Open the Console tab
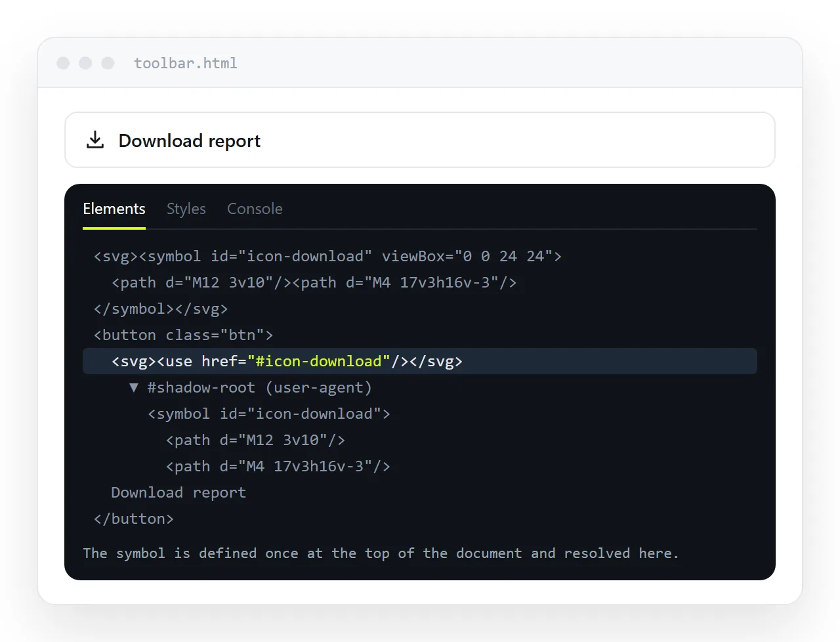Viewport: 840px width, 642px height. (255, 209)
